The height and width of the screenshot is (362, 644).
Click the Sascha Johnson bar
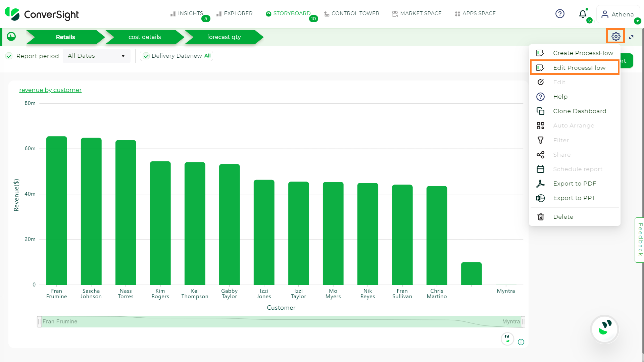91,211
